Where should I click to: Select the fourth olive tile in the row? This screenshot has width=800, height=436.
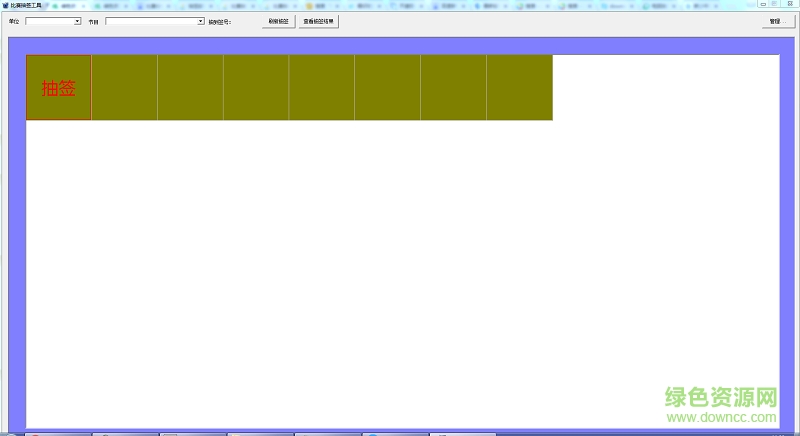[256, 88]
